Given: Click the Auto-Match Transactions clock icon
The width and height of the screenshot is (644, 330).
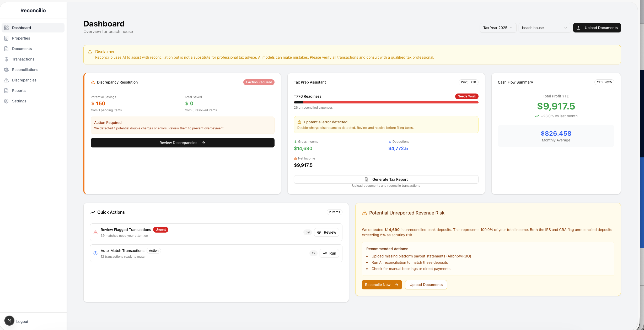Looking at the screenshot, I should [x=95, y=253].
